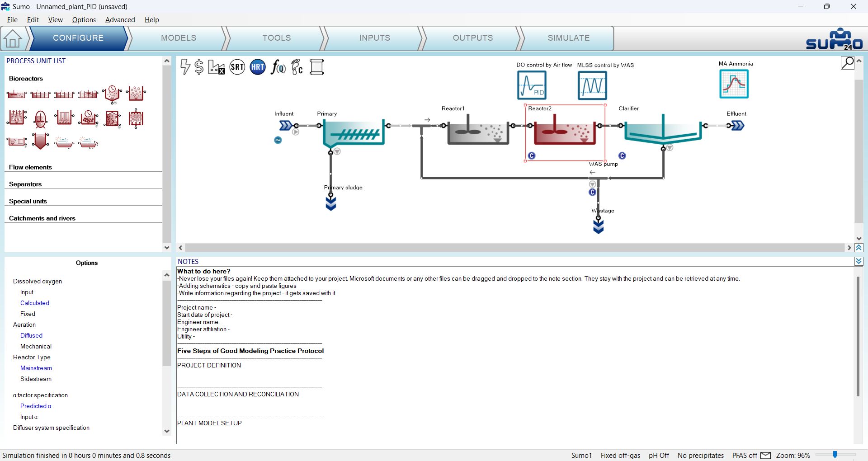Select the MLSS control by WAS controller
This screenshot has width=868, height=461.
click(x=592, y=85)
